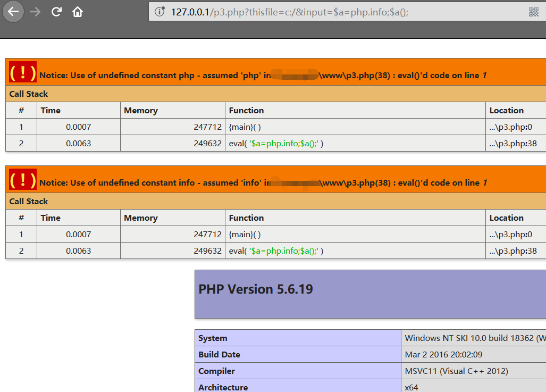Click warning icon of undefined constant php notice
This screenshot has width=546, height=392.
tap(23, 72)
